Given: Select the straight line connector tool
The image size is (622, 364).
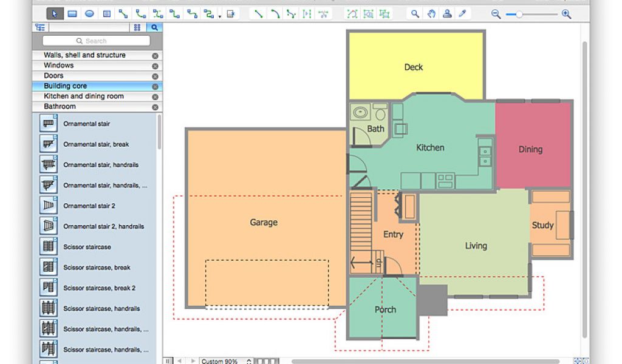Looking at the screenshot, I should pos(259,14).
